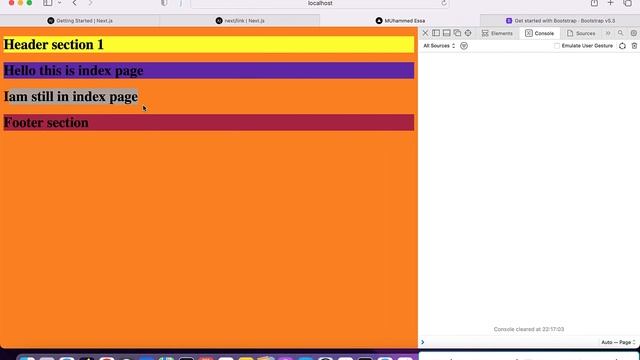Go back in Safari history
Image resolution: width=640 pixels, height=360 pixels.
(75, 3)
